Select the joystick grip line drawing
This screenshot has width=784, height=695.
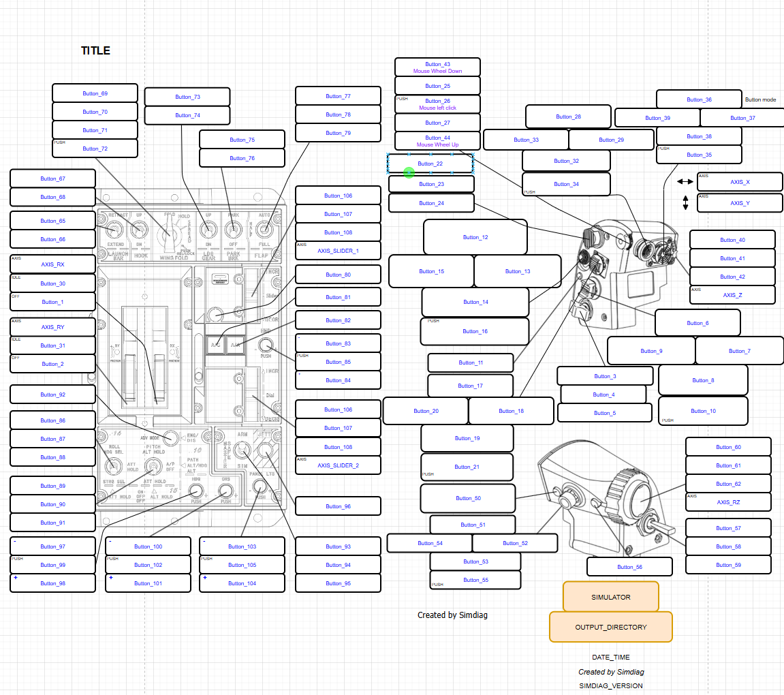pos(624,274)
